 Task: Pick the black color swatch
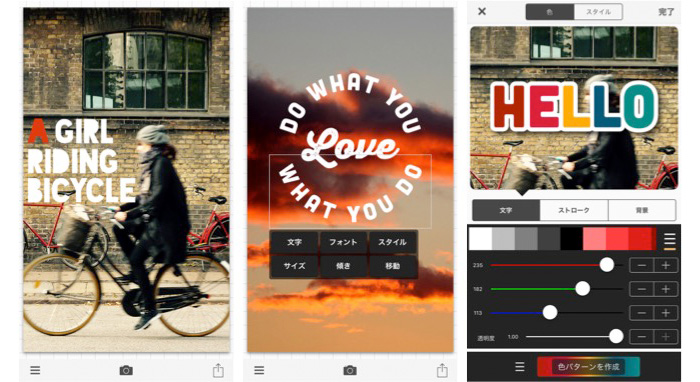(571, 239)
